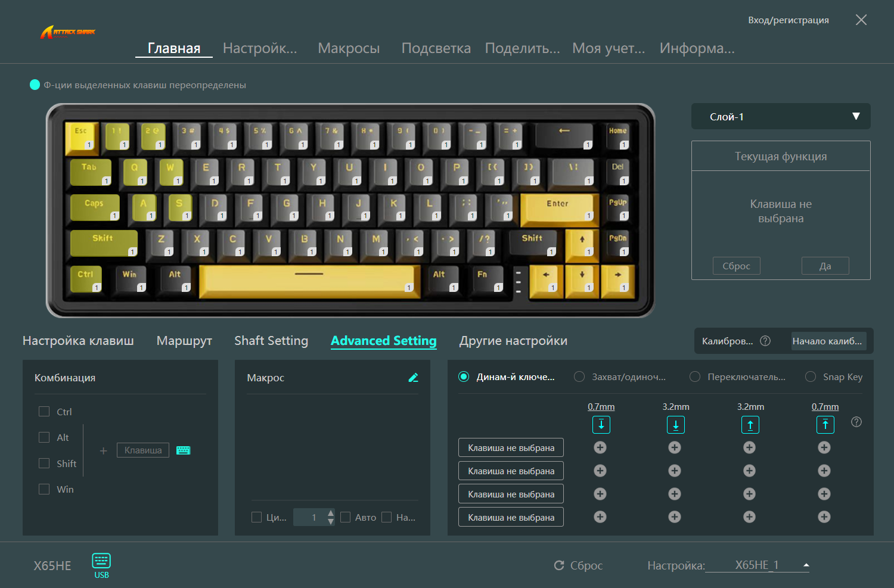Click the help icon next to travel distances
This screenshot has width=894, height=588.
(x=856, y=422)
